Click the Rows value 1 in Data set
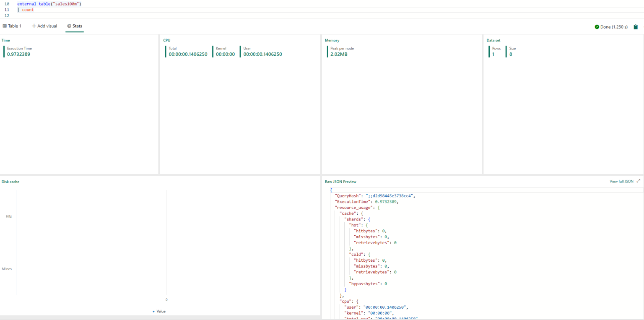The height and width of the screenshot is (320, 644). point(493,54)
